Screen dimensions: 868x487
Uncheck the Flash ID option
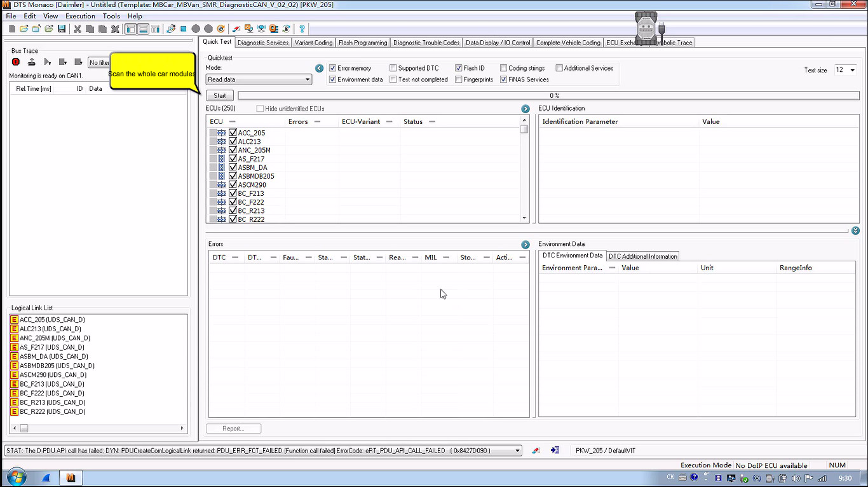click(x=459, y=68)
